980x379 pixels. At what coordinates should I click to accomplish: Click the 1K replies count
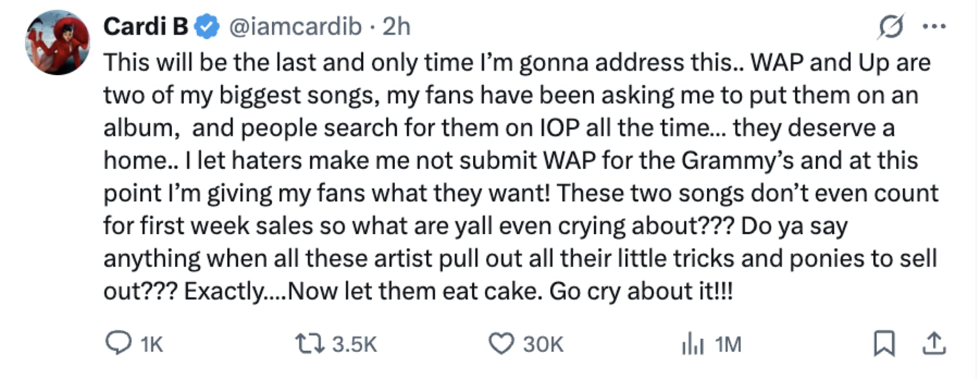(x=152, y=345)
